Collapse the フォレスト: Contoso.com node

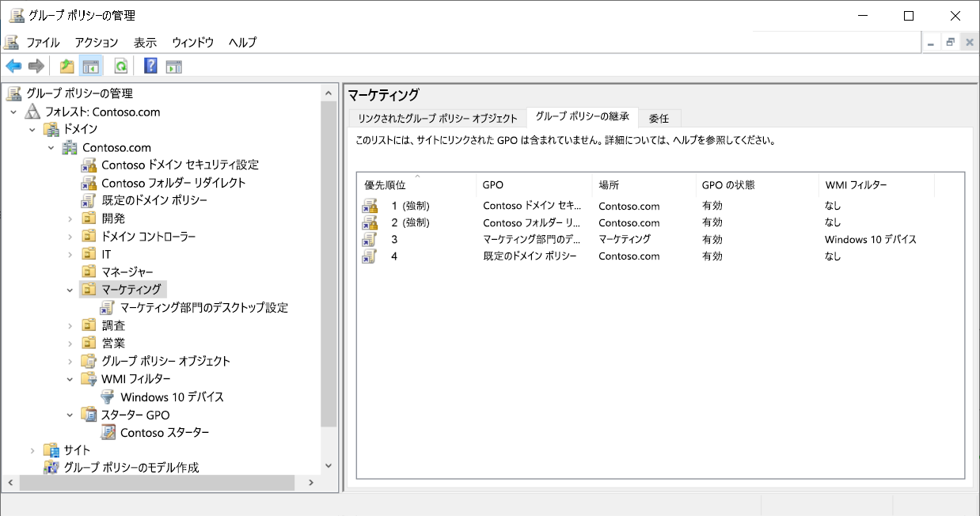13,112
